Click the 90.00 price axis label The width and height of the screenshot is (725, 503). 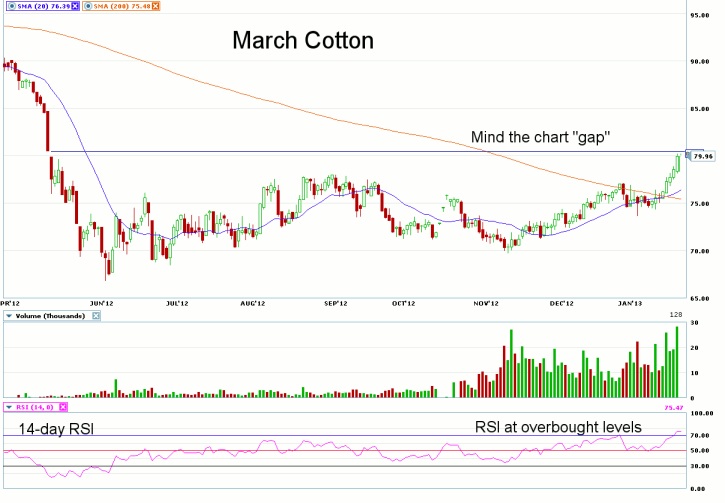pyautogui.click(x=700, y=61)
